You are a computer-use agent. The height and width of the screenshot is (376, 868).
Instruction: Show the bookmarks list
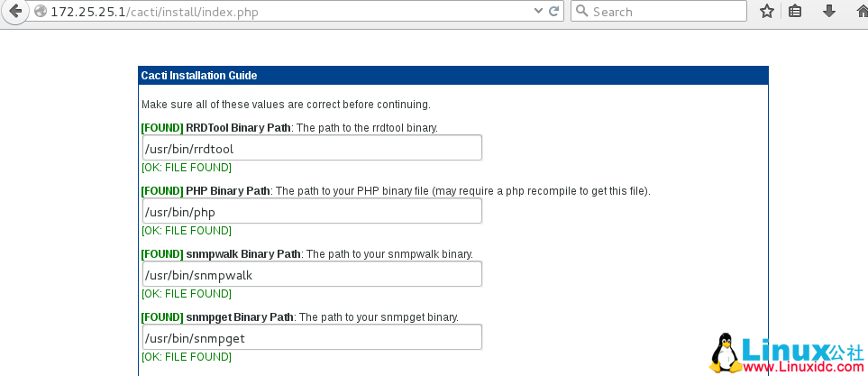795,12
